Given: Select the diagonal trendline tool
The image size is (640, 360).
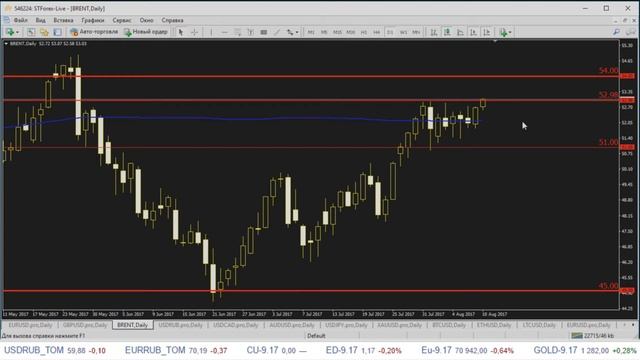Looking at the screenshot, I should click(x=277, y=32).
